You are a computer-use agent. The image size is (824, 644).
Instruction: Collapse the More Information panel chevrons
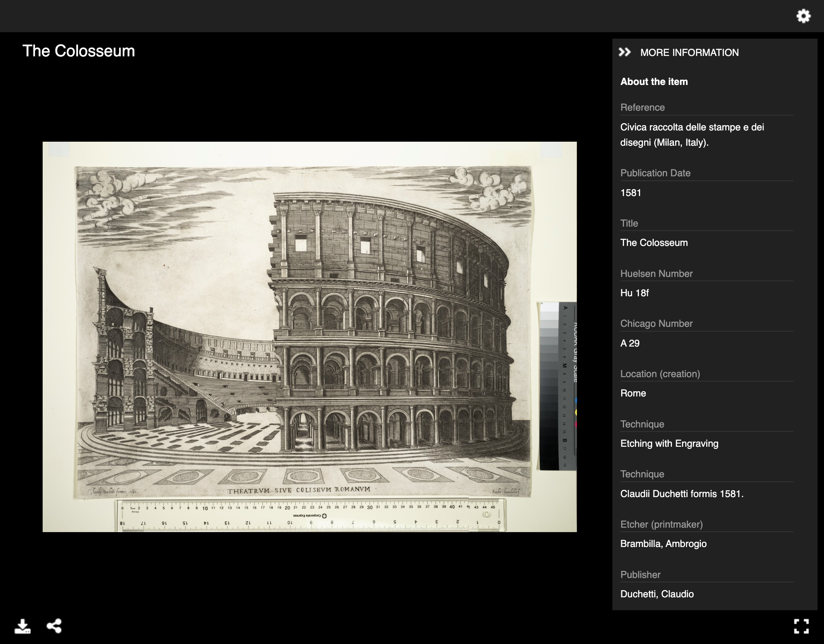tap(624, 52)
